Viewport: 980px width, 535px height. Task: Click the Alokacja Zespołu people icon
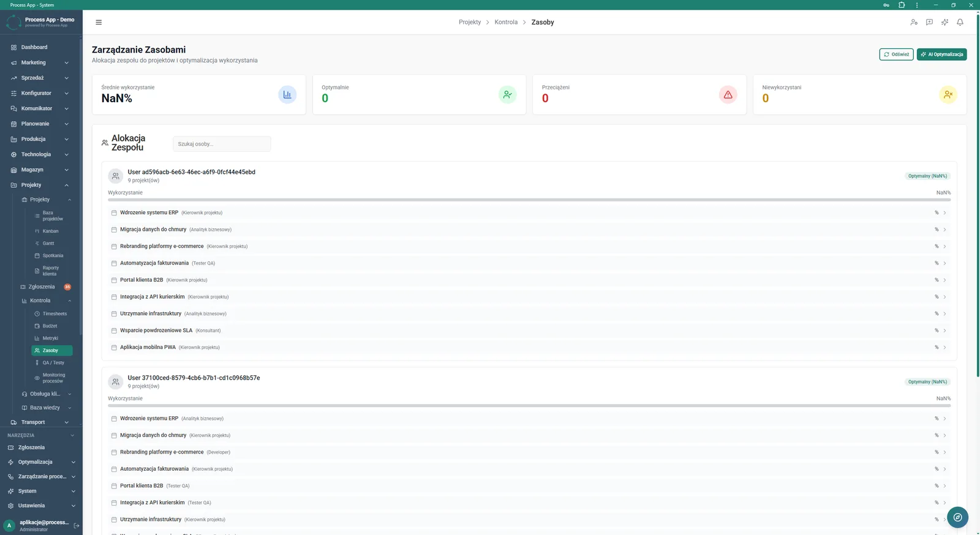(105, 143)
